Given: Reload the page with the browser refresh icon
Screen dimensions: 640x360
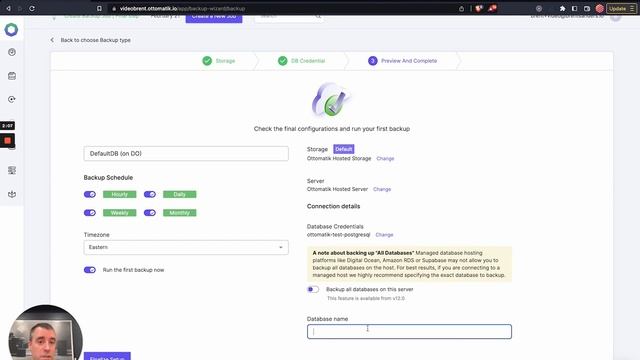Looking at the screenshot, I should (32, 8).
